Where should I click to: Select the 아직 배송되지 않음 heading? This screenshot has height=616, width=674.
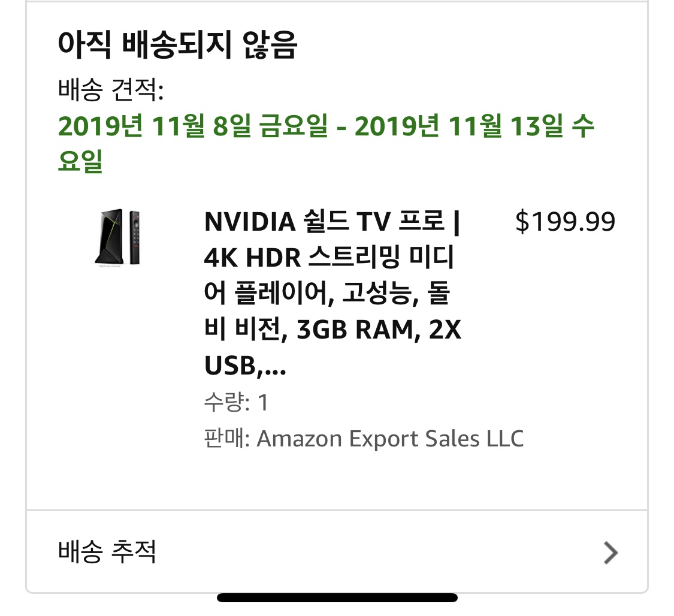[x=177, y=44]
